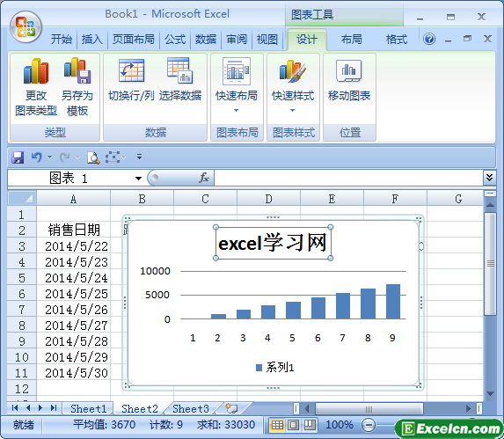Image resolution: width=504 pixels, height=439 pixels.
Task: Open the Office button menu
Action: coord(26,27)
